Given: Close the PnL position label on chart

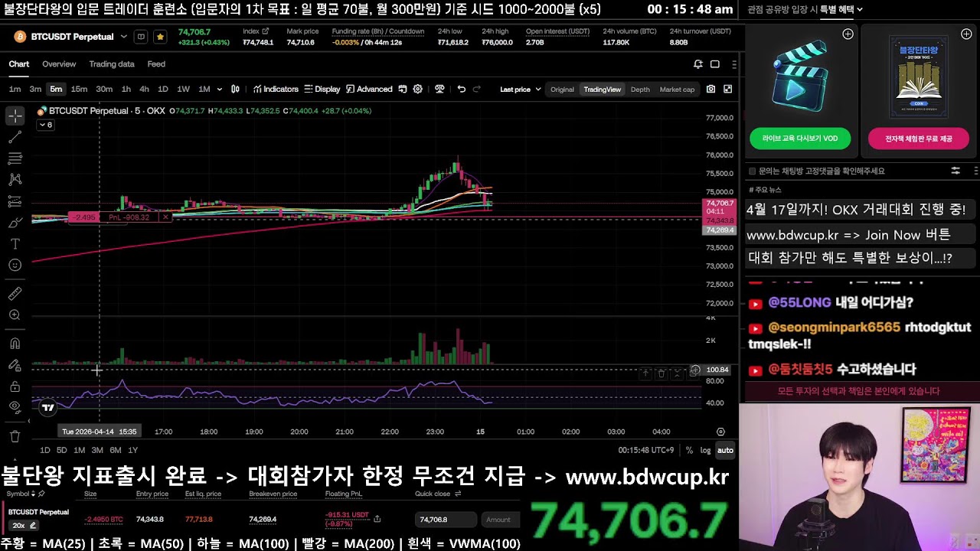Looking at the screenshot, I should coord(165,217).
